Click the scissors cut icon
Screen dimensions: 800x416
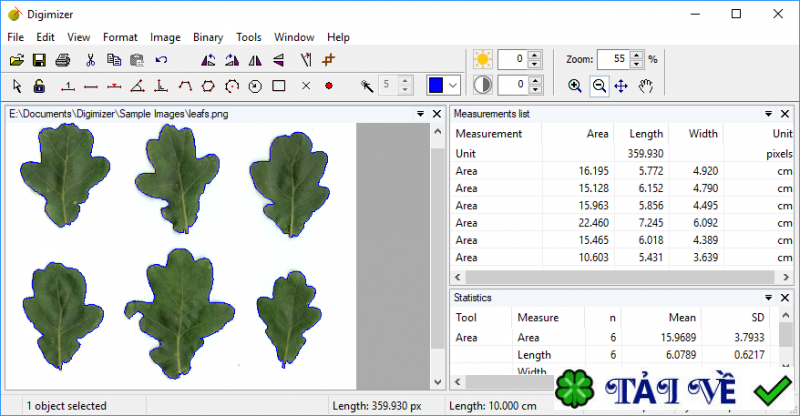[90, 60]
